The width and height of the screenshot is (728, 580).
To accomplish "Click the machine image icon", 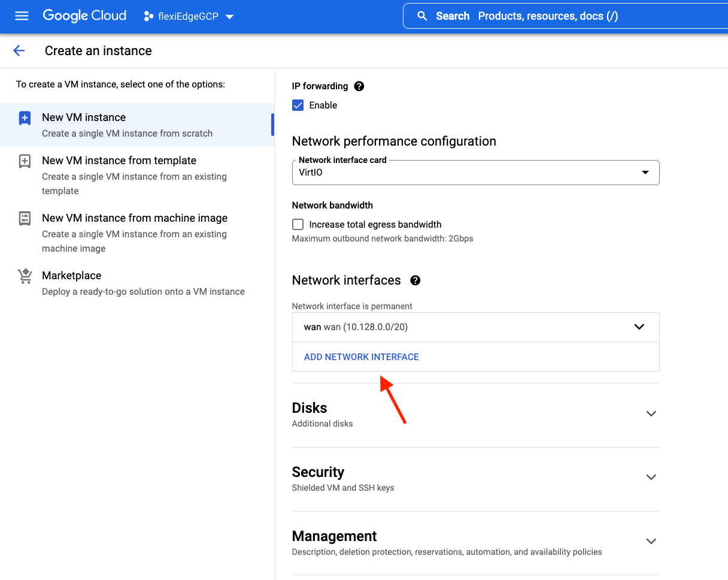I will click(25, 219).
